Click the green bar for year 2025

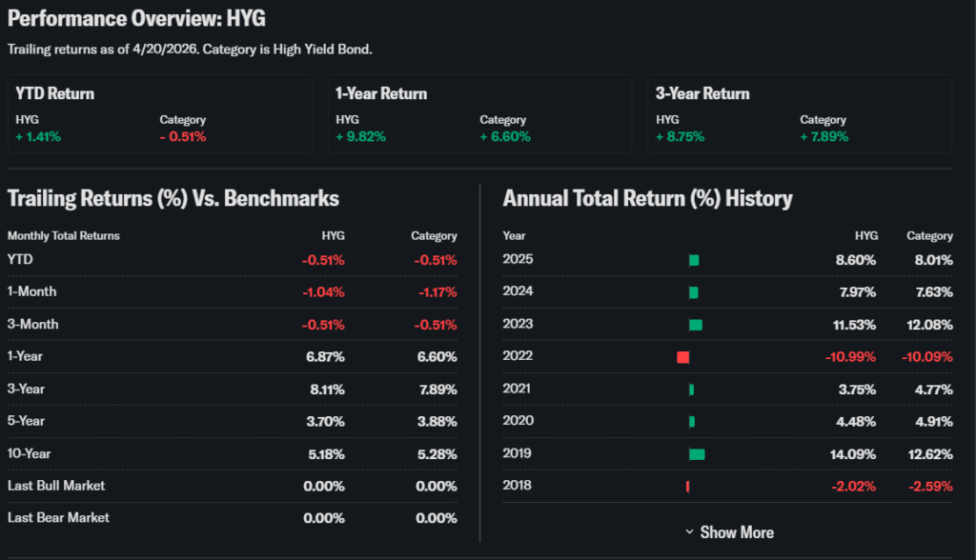(x=694, y=260)
